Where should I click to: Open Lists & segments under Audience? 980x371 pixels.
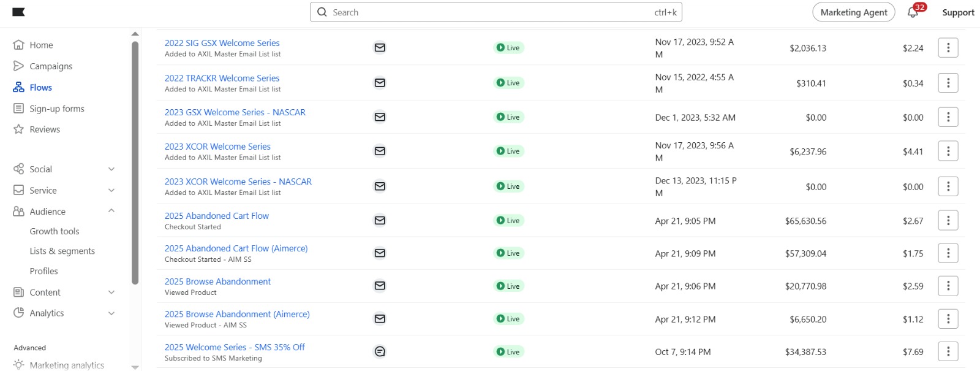[62, 251]
